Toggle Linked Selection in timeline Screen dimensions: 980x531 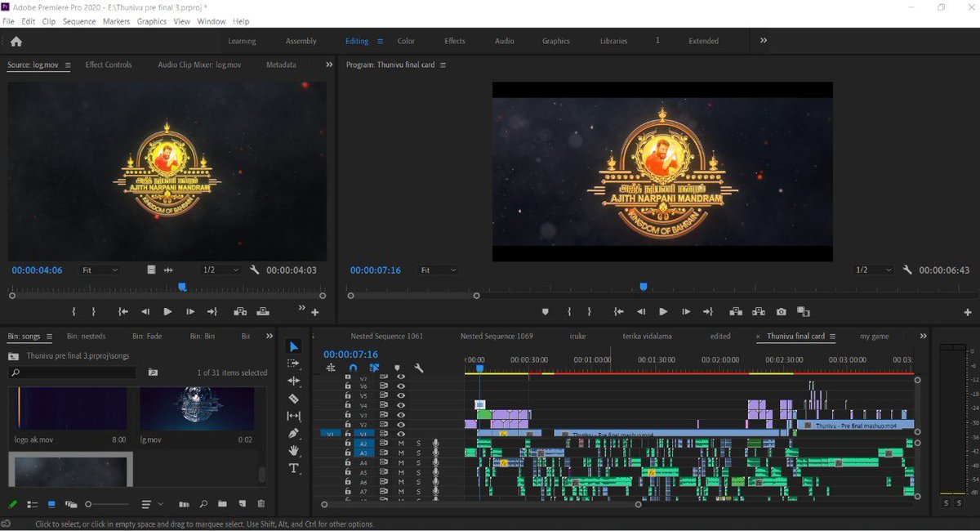375,368
